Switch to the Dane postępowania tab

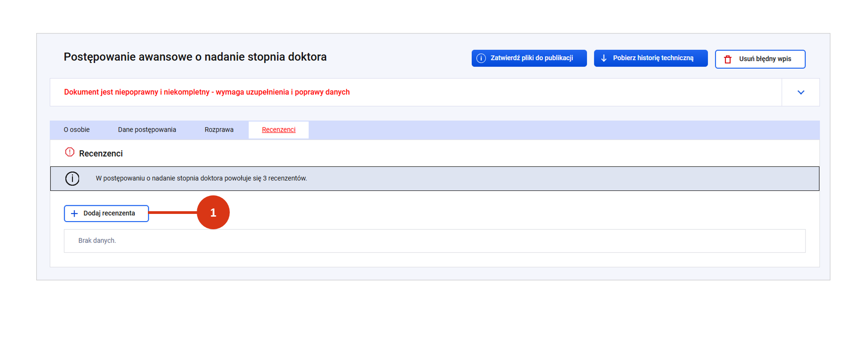[x=147, y=130]
